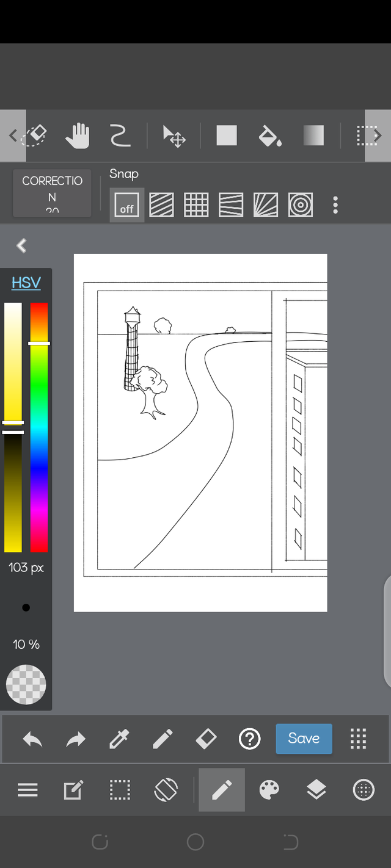Undo the last stroke
The image size is (391, 868).
pos(32,739)
